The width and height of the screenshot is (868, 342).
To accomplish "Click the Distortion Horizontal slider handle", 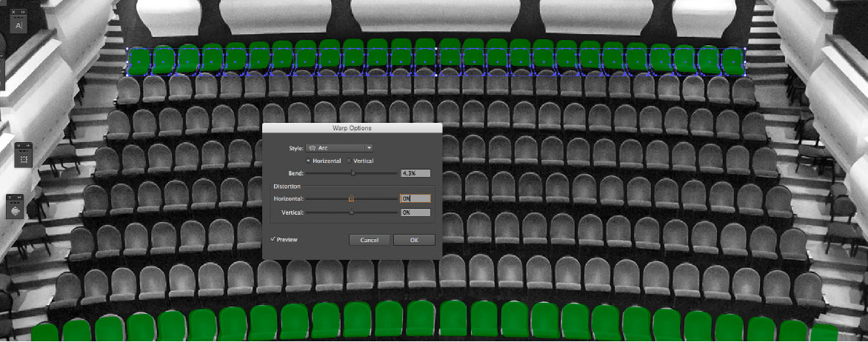I will [351, 198].
